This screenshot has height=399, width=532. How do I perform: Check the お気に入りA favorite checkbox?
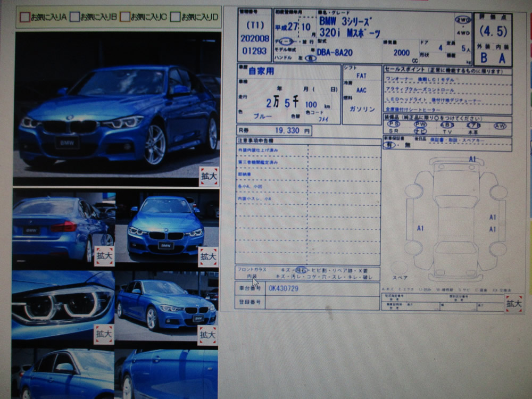pyautogui.click(x=25, y=17)
